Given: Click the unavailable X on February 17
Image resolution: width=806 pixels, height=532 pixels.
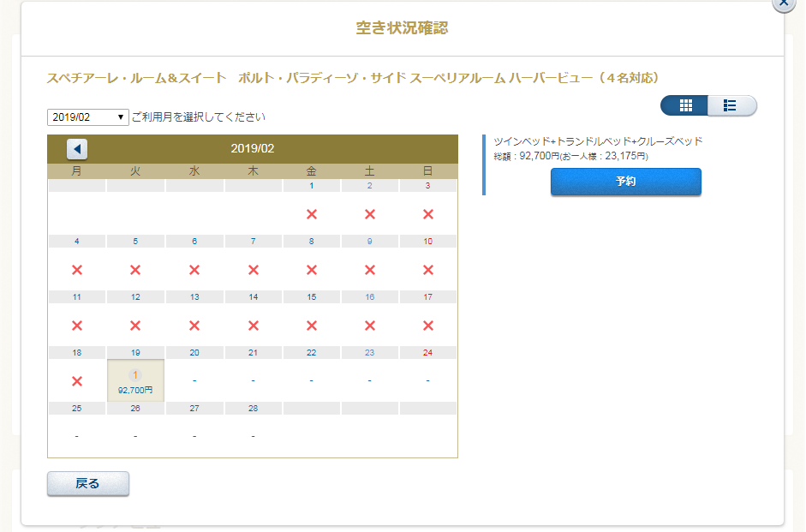Looking at the screenshot, I should click(427, 326).
